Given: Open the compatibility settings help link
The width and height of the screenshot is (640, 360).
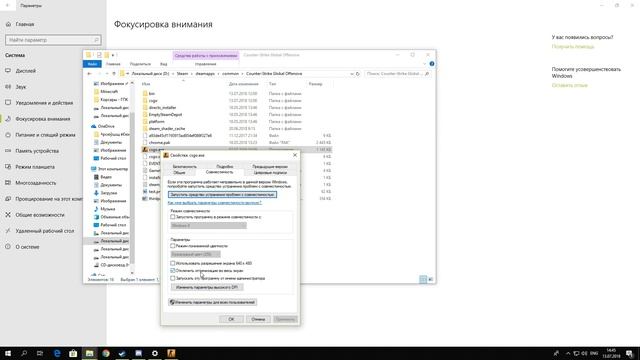Looking at the screenshot, I should 215,203.
